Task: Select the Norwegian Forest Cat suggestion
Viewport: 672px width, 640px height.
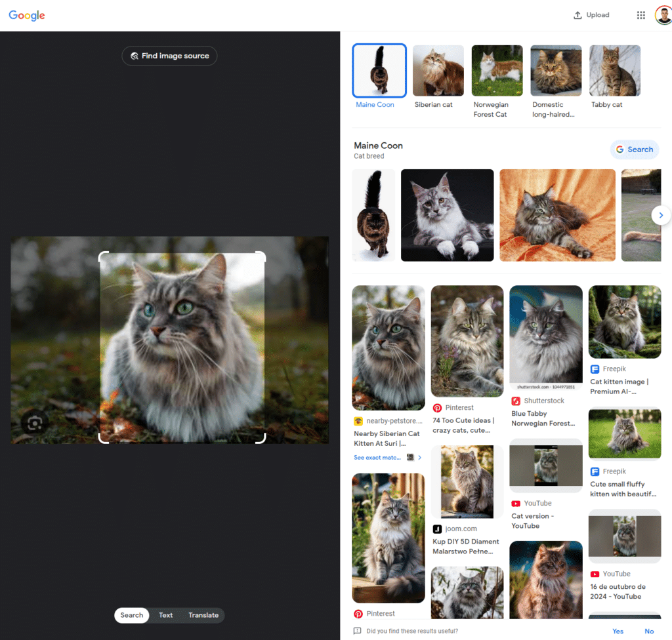Action: (x=497, y=71)
